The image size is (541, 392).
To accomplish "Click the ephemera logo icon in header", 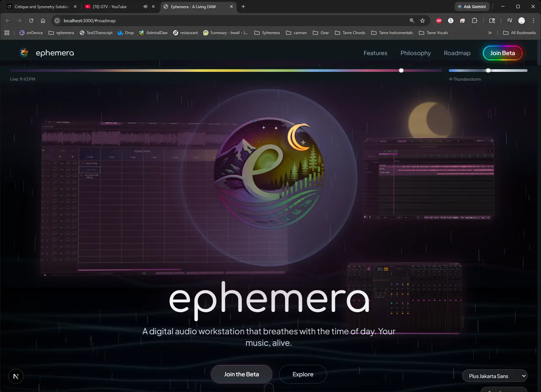I will click(x=24, y=52).
